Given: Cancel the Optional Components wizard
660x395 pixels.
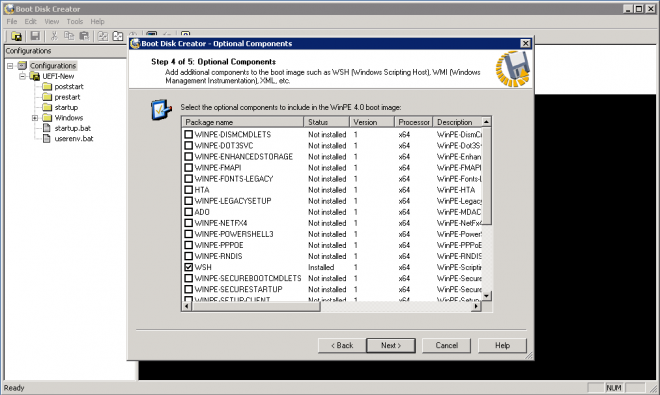Looking at the screenshot, I should pos(447,345).
